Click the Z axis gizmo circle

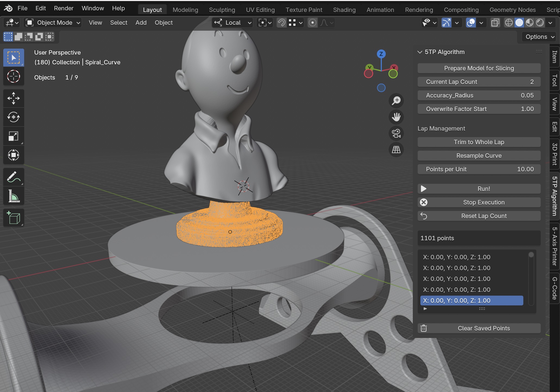pyautogui.click(x=381, y=54)
